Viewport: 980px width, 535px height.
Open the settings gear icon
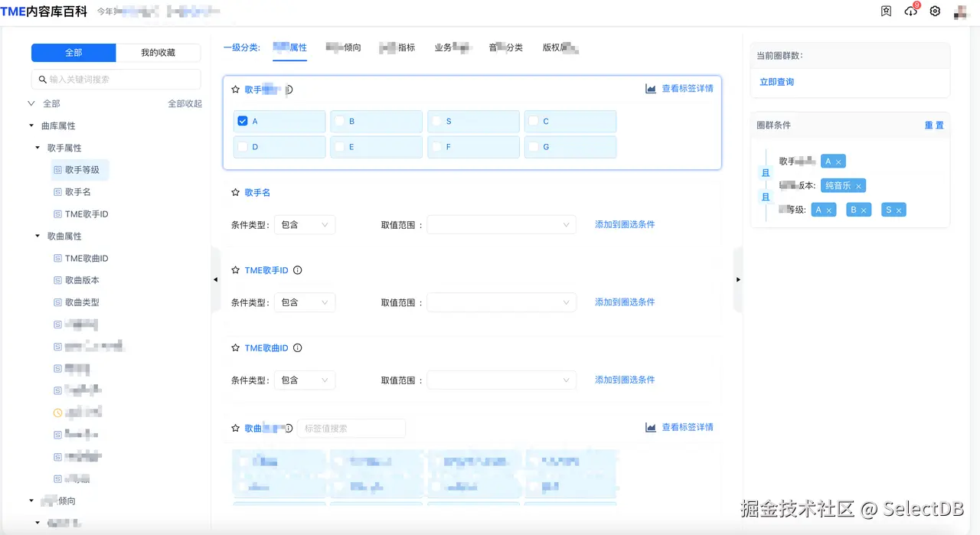tap(935, 11)
